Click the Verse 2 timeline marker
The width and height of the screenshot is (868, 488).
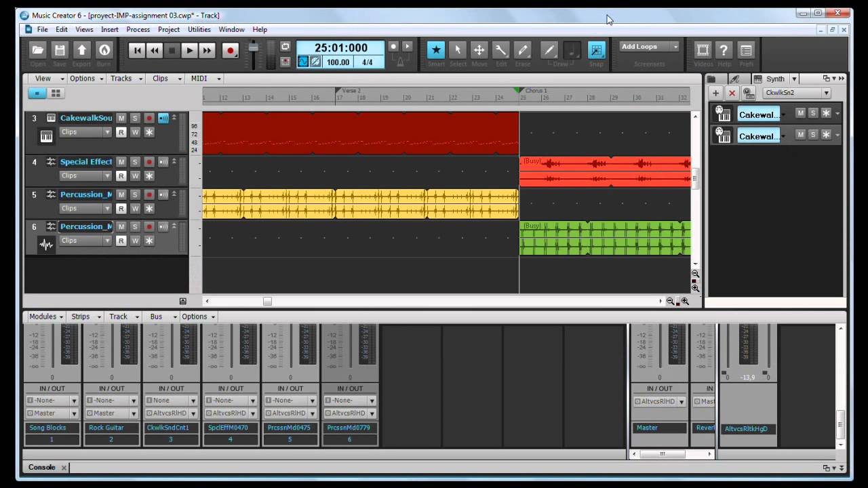click(350, 90)
